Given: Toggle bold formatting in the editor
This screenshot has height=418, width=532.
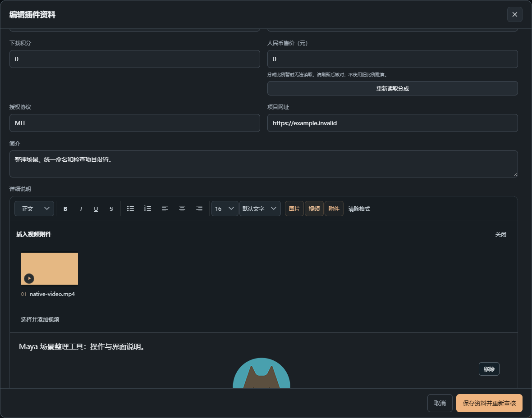Looking at the screenshot, I should pos(65,209).
